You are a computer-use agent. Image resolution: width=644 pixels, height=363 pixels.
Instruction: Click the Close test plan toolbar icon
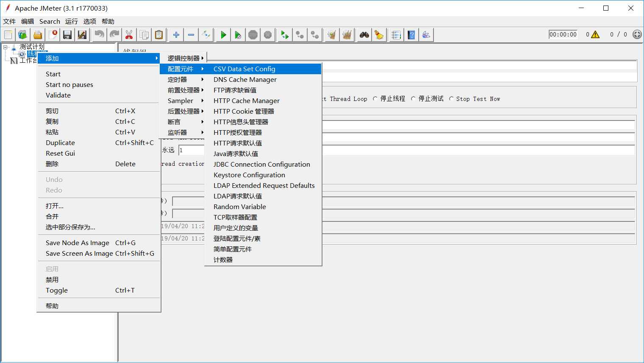53,35
